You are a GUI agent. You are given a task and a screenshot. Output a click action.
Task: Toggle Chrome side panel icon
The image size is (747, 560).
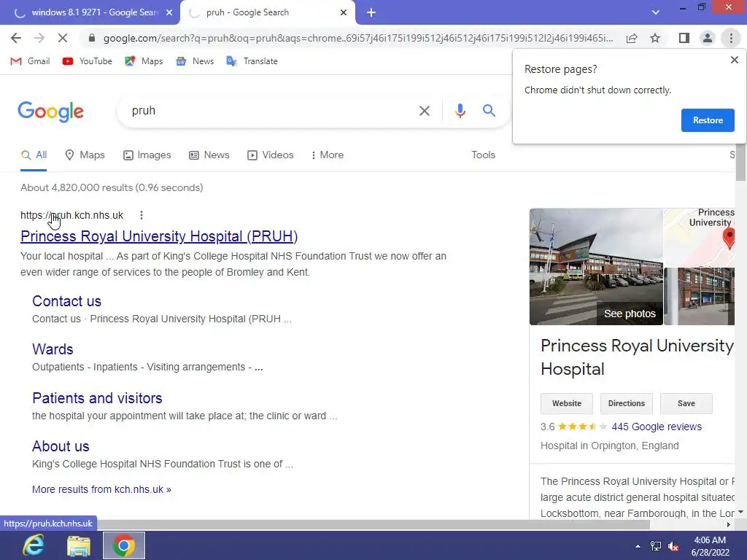(x=684, y=38)
